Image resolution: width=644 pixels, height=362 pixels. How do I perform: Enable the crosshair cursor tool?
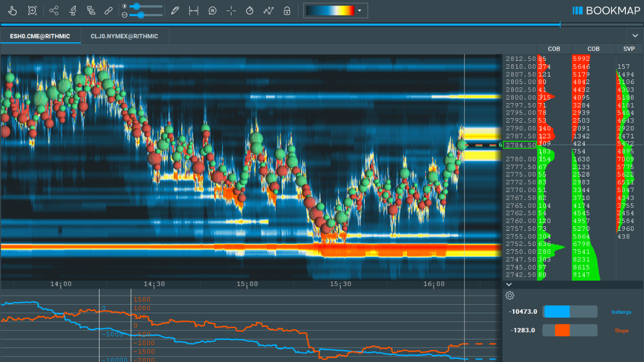pyautogui.click(x=231, y=11)
